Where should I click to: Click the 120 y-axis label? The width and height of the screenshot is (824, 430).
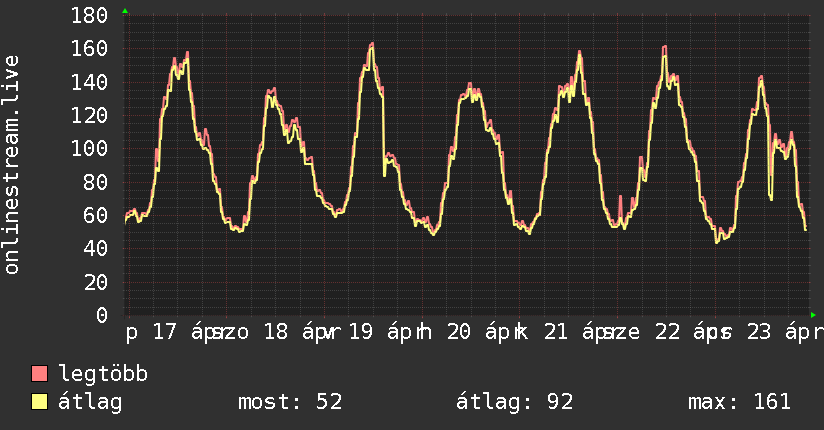pyautogui.click(x=89, y=115)
